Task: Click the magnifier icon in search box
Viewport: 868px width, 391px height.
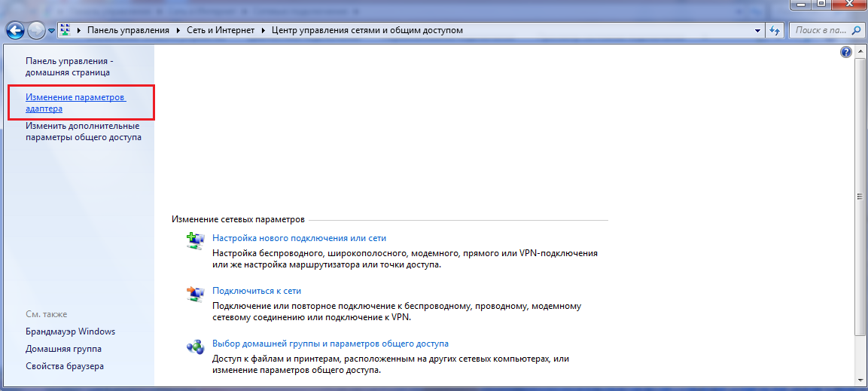Action: click(x=856, y=30)
